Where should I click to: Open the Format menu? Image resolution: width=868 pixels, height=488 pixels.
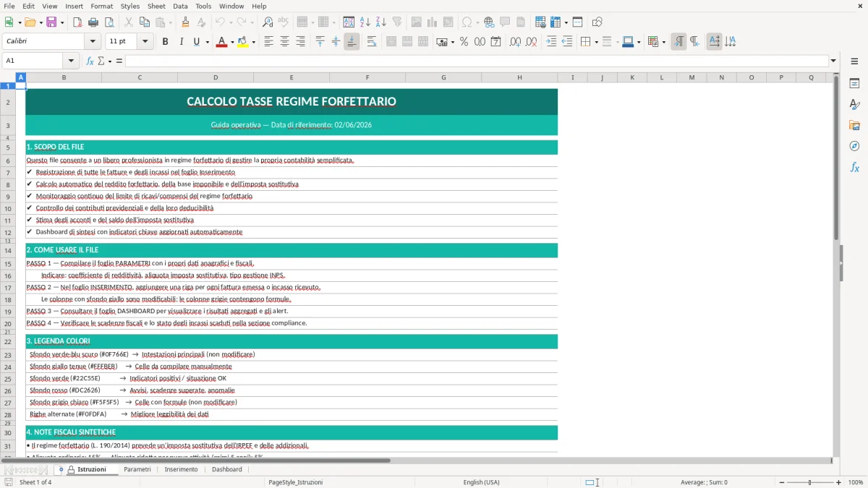click(101, 6)
